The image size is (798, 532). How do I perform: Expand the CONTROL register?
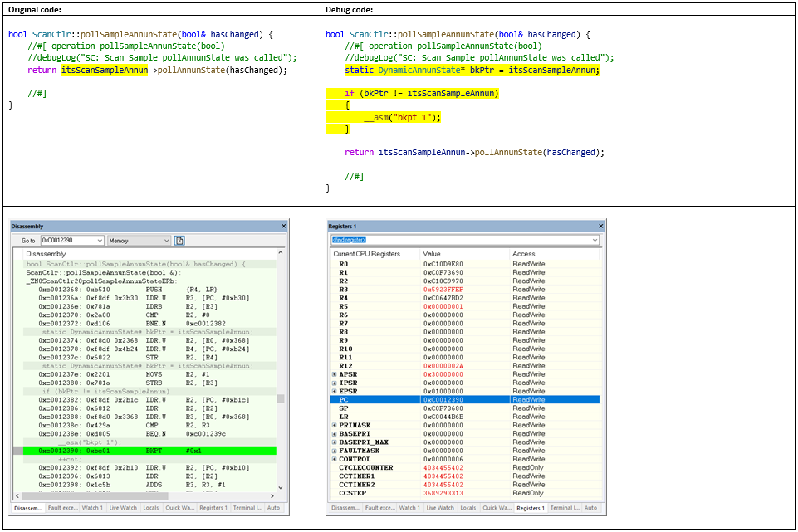335,459
